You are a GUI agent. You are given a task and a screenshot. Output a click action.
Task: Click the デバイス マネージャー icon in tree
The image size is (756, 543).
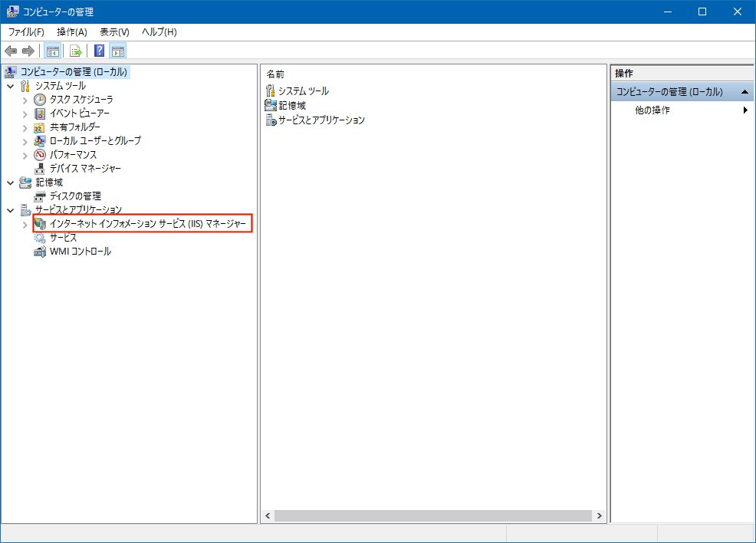coord(40,169)
